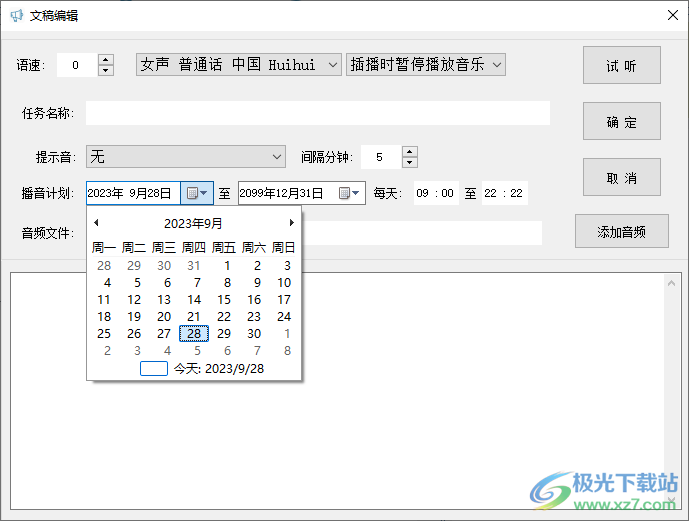Screen dimensions: 689x521
Task: Click the daily start time 09:00
Action: click(x=435, y=193)
